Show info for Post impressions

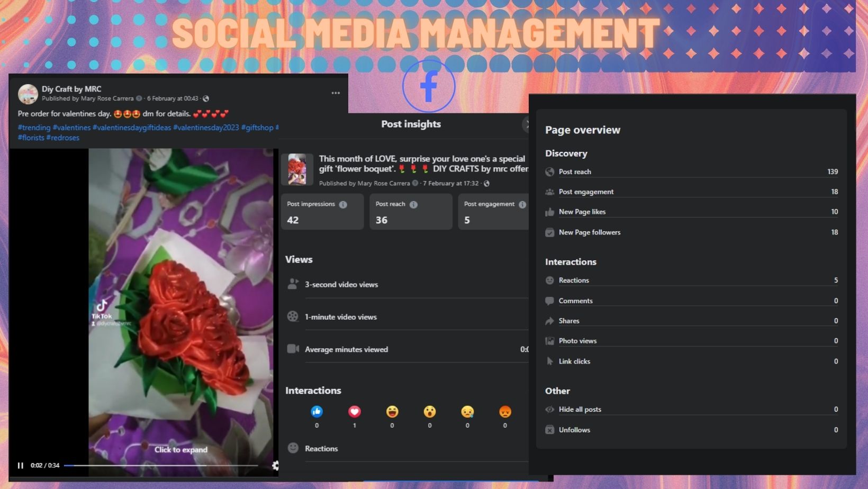[343, 204]
